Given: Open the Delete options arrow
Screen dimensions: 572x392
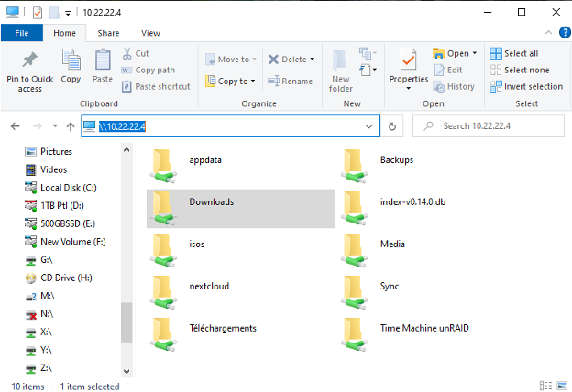Looking at the screenshot, I should pyautogui.click(x=313, y=59).
